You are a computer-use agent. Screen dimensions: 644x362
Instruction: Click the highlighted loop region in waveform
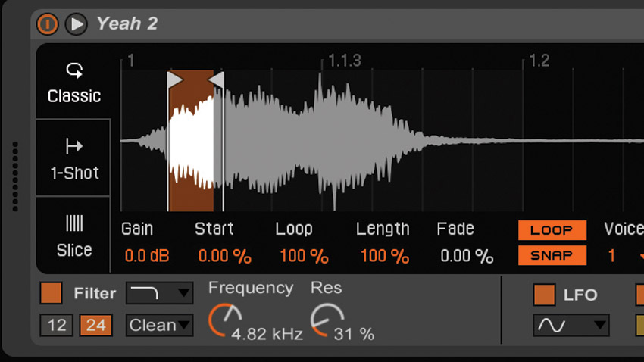(x=192, y=141)
